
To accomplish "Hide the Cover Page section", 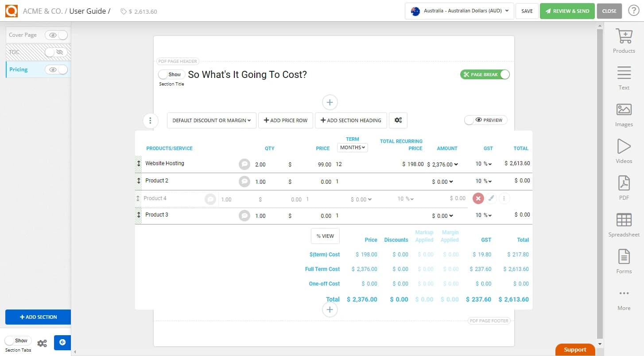I will tap(54, 35).
